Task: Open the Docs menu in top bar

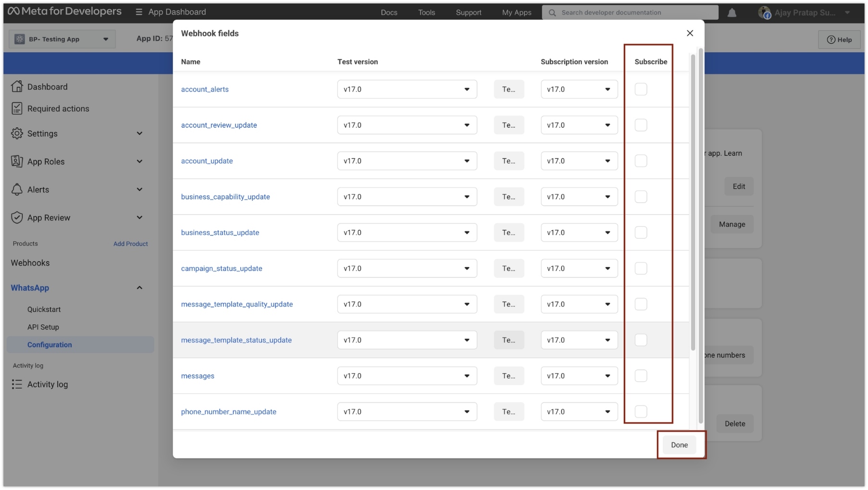Action: [x=389, y=12]
